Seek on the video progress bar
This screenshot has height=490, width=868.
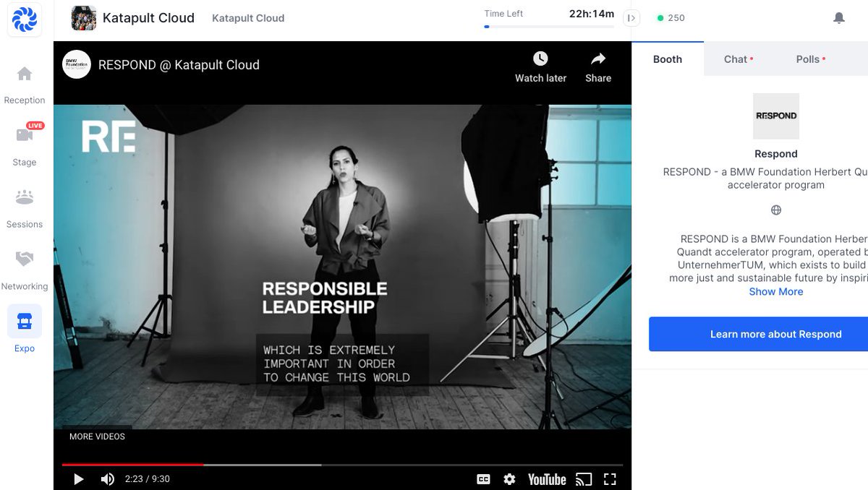point(342,465)
